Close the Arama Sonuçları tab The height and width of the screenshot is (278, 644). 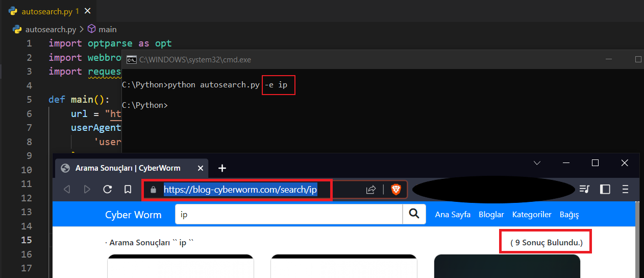[x=201, y=168]
